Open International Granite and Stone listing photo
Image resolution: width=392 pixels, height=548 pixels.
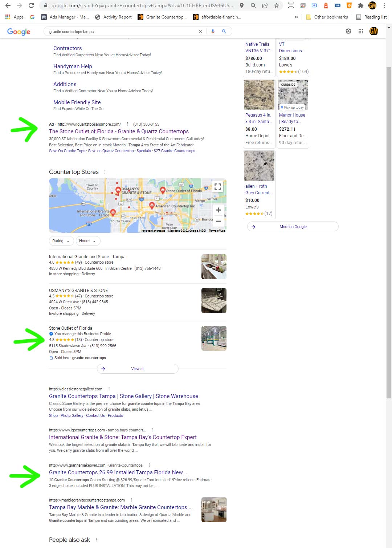[214, 267]
